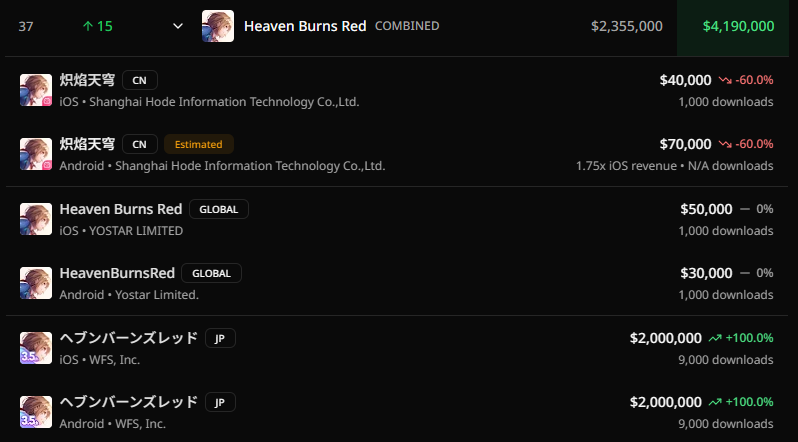Click +100.0% change on Android JP row
The width and height of the screenshot is (798, 442).
[750, 402]
